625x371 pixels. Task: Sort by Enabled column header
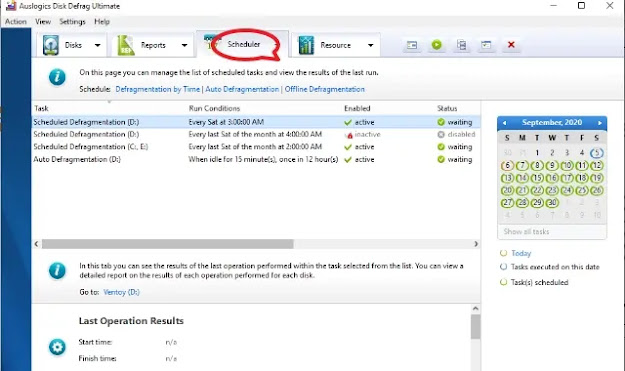click(x=357, y=108)
